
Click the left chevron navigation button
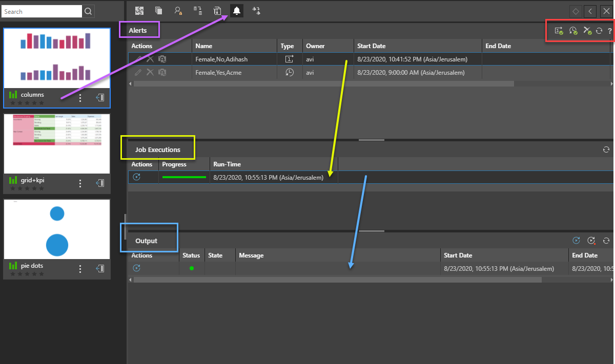pyautogui.click(x=591, y=11)
